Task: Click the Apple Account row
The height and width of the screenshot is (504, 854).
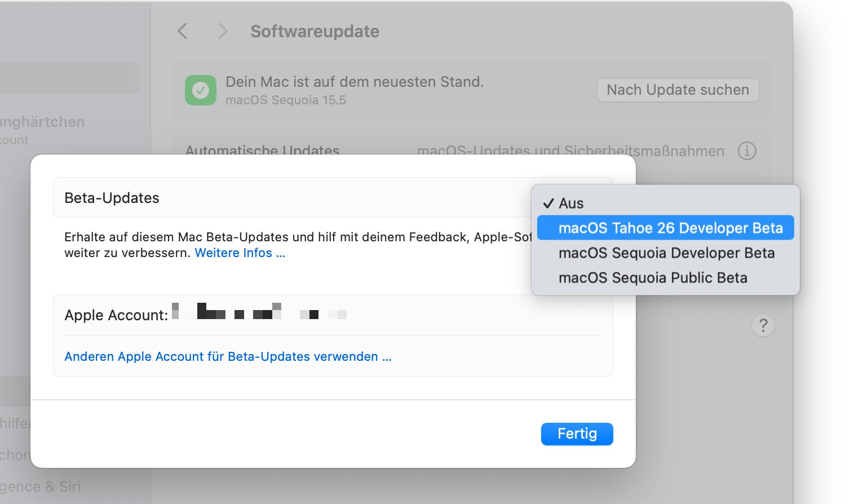Action: (x=333, y=315)
